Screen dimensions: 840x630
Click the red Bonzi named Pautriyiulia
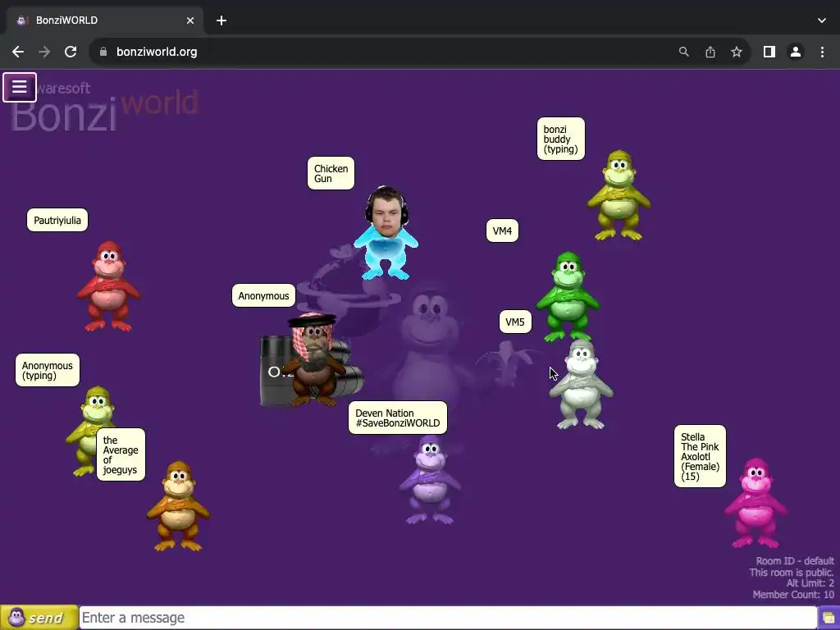109,286
